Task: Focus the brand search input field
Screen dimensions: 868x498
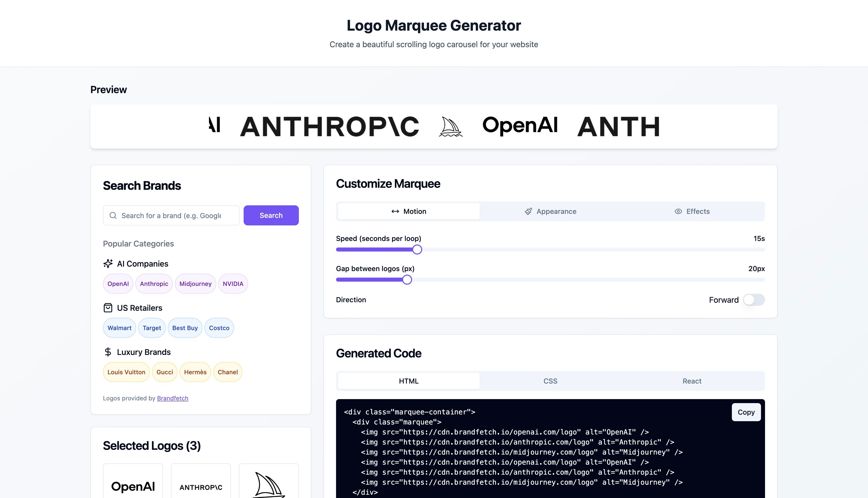Action: (x=175, y=215)
